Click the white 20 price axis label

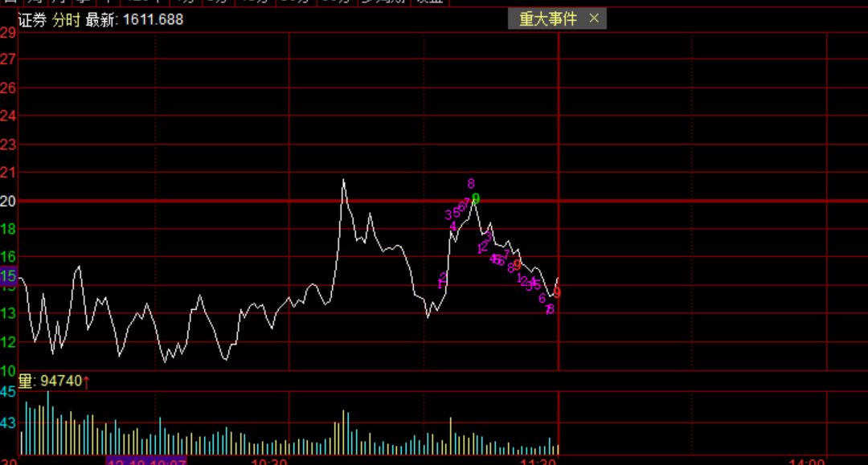[x=8, y=202]
